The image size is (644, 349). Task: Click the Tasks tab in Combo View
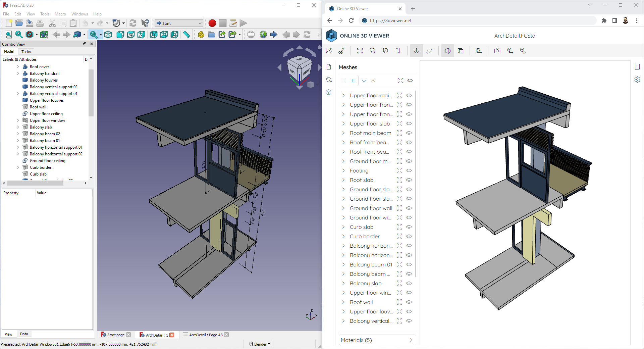click(26, 51)
